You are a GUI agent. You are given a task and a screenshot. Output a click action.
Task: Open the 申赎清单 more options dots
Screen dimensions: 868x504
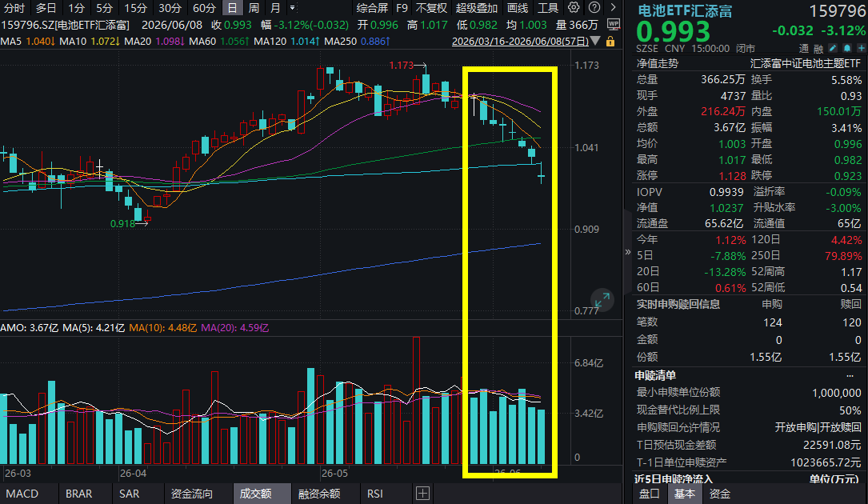[x=850, y=375]
